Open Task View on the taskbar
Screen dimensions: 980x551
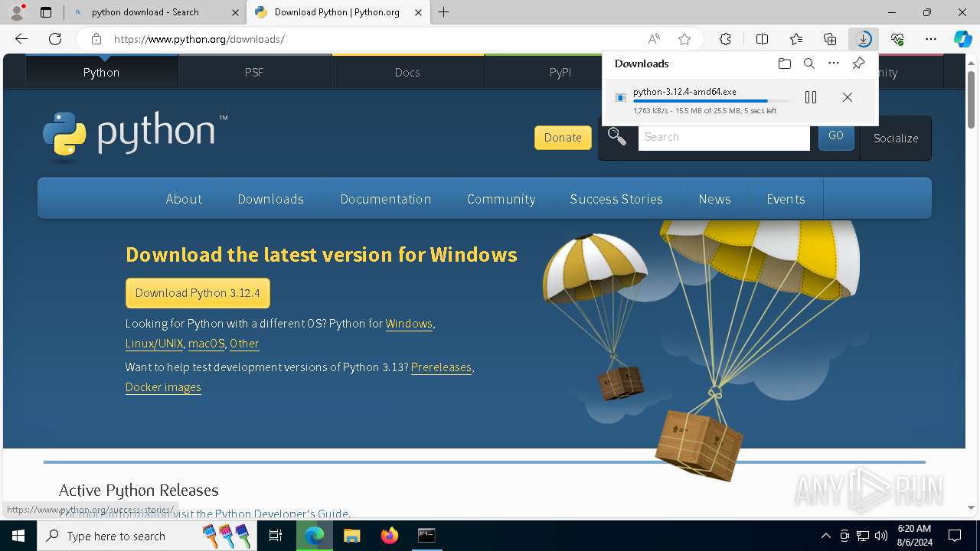point(276,536)
